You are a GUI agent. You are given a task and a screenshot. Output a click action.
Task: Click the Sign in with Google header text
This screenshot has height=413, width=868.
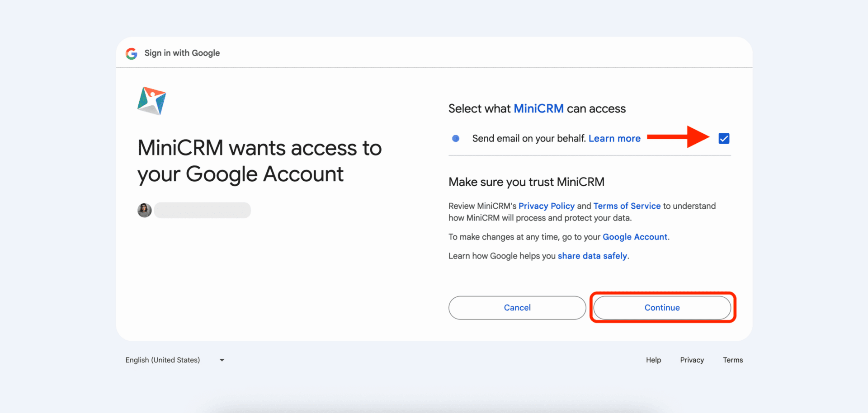click(182, 53)
